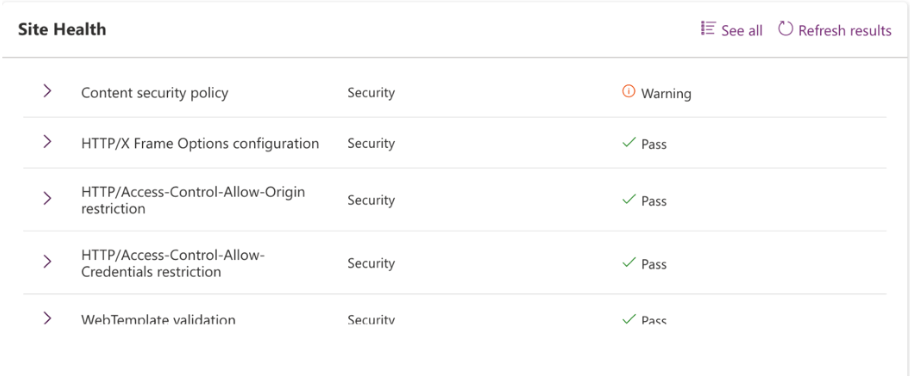Expand the Content security policy row

point(48,91)
